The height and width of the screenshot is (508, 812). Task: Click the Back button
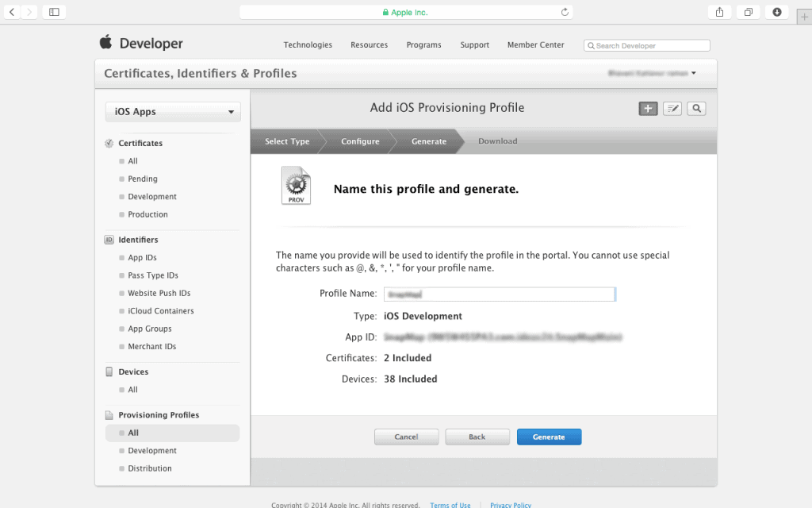coord(477,437)
